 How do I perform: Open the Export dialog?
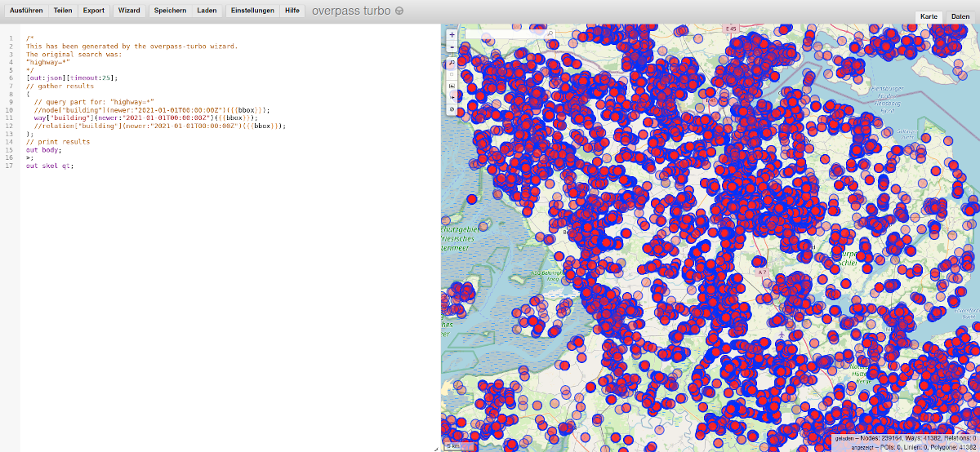click(94, 11)
